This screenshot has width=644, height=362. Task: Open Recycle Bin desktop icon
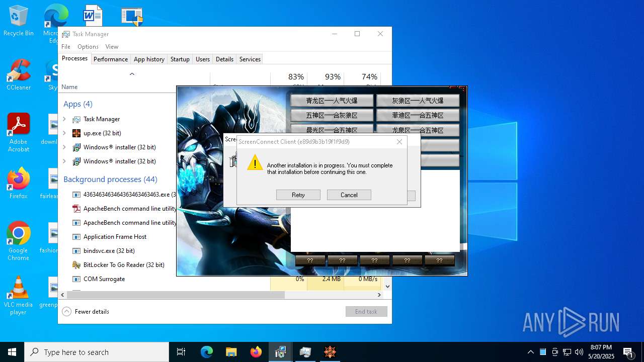18,21
